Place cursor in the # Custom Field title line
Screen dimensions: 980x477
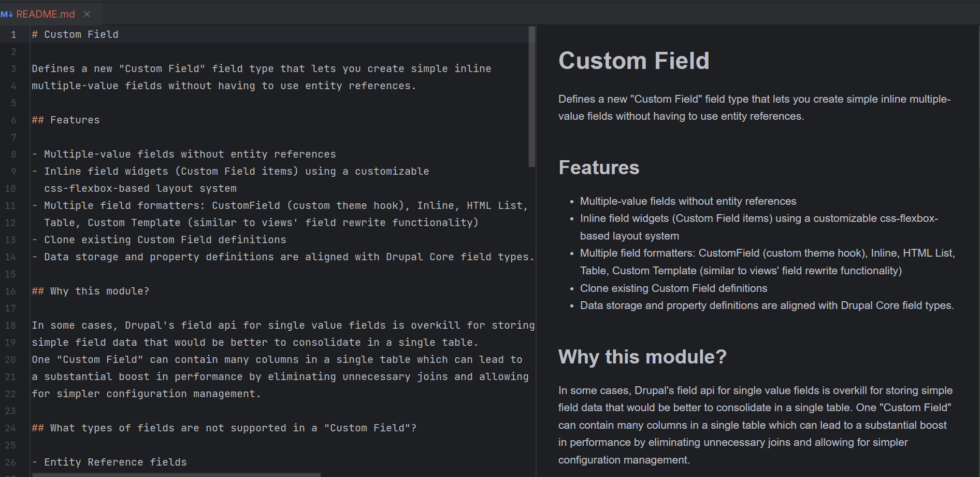(x=76, y=34)
